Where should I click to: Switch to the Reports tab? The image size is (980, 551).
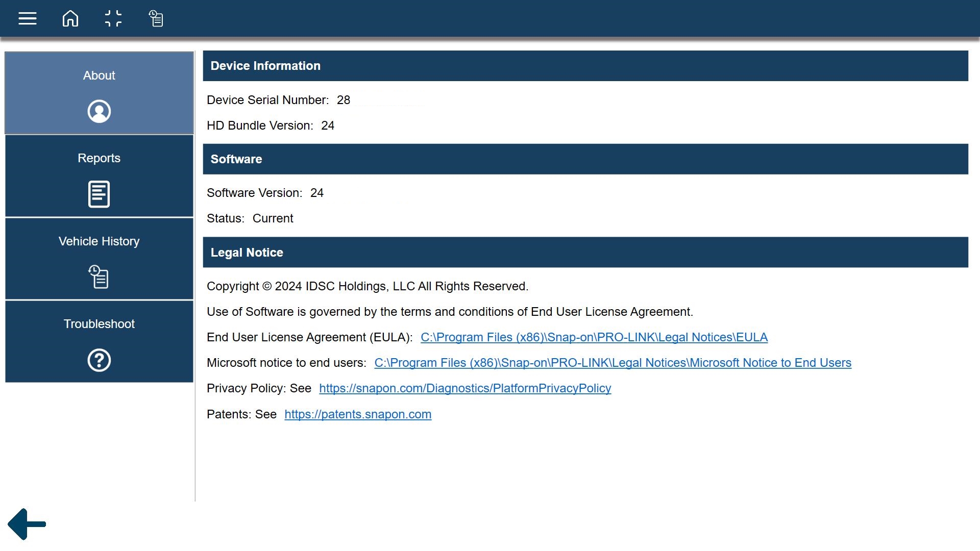click(x=99, y=158)
